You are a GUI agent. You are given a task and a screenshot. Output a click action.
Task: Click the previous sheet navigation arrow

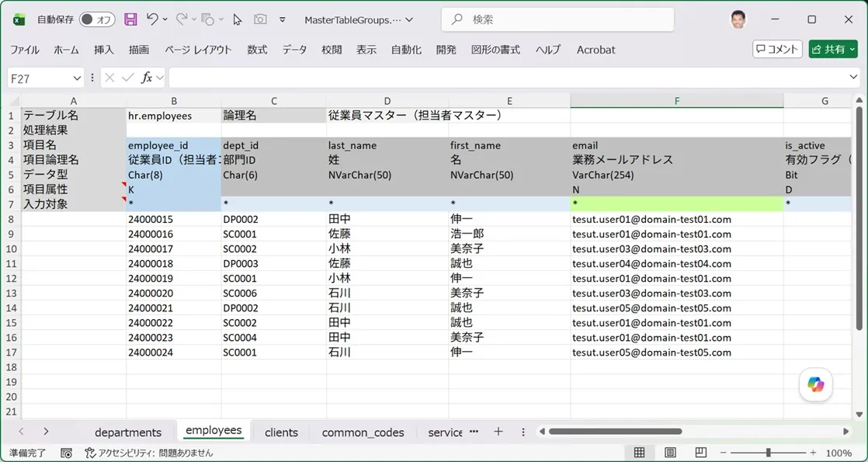coord(21,432)
